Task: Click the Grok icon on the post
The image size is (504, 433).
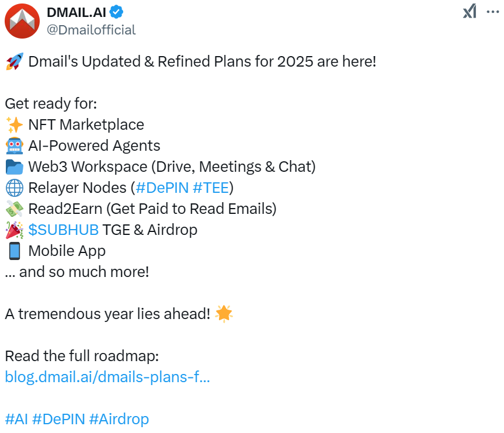Action: click(x=470, y=11)
